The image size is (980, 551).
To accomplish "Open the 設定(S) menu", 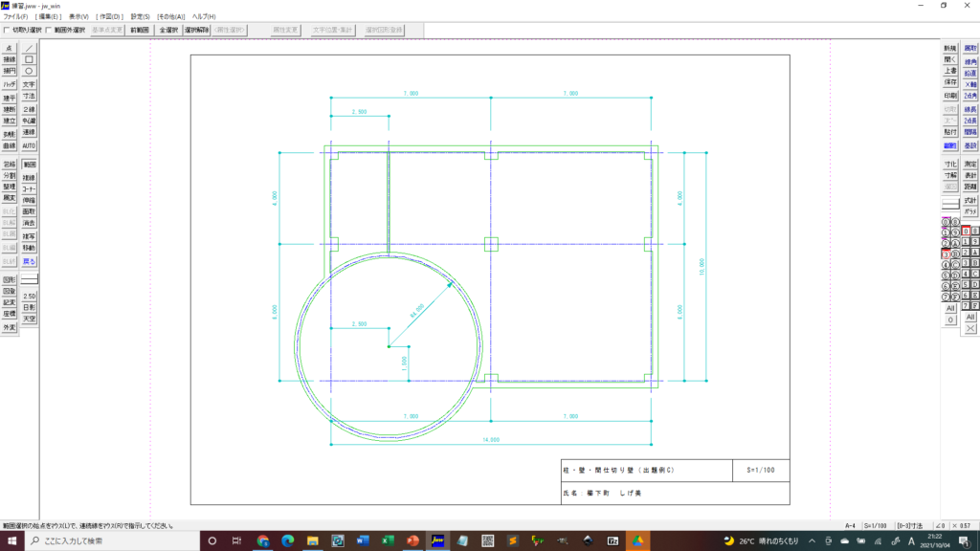I will tap(140, 17).
